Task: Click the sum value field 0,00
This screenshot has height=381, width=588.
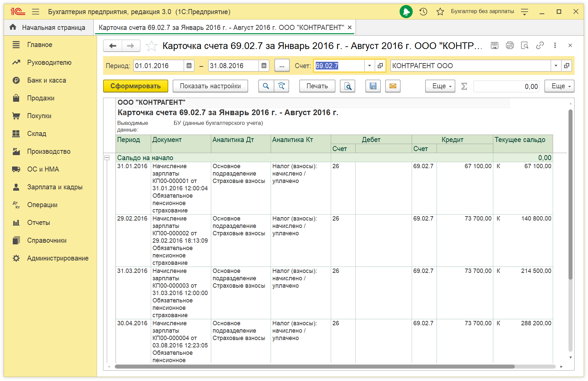Action: click(506, 86)
